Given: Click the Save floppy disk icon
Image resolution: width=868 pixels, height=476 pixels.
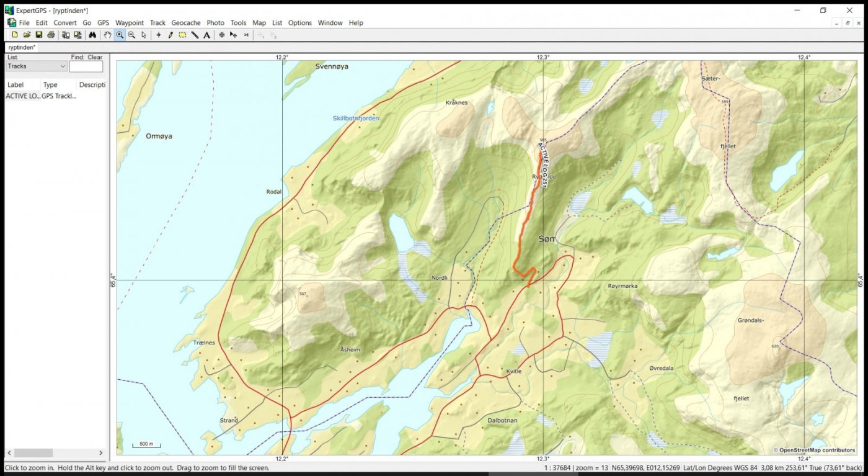Looking at the screenshot, I should pyautogui.click(x=39, y=35).
